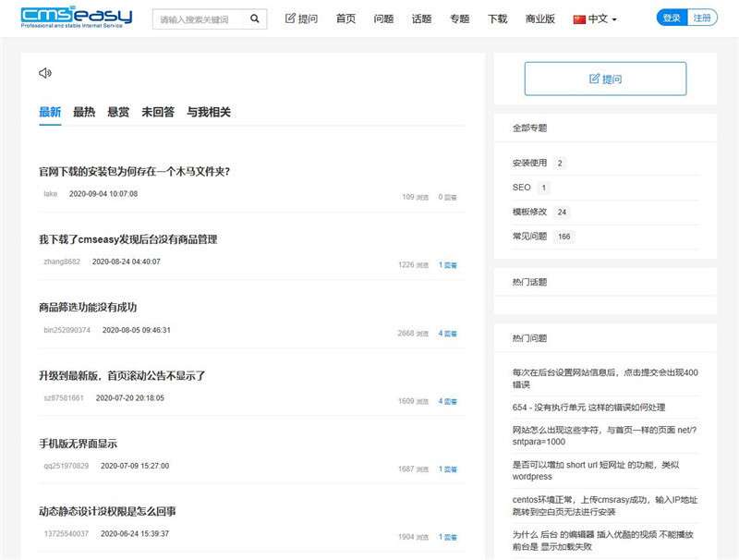Open the 模板修改 topic category
The image size is (739, 560).
pyautogui.click(x=529, y=213)
